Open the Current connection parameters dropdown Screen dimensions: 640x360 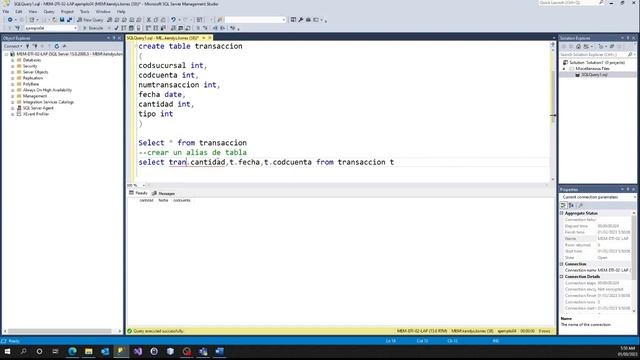click(x=634, y=197)
